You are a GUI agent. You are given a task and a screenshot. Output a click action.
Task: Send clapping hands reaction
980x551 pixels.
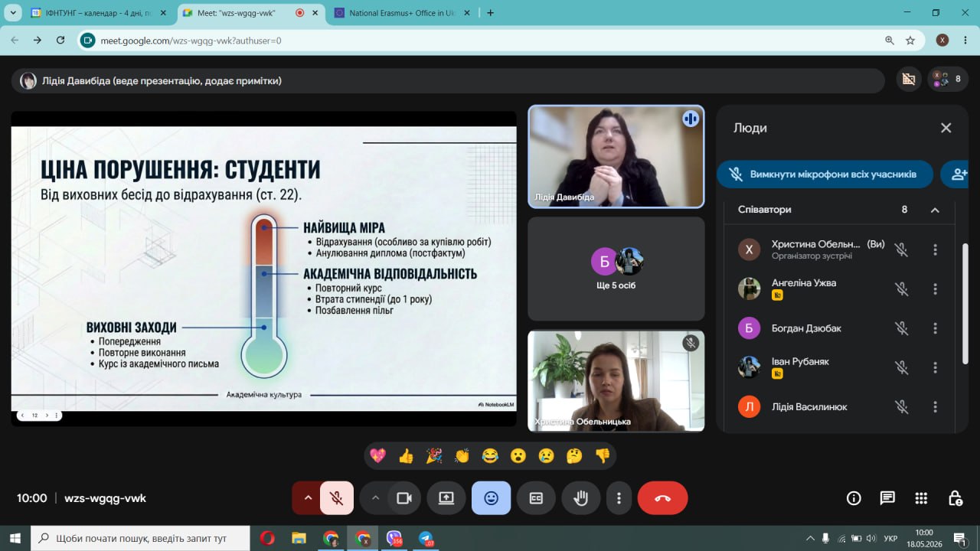point(462,456)
